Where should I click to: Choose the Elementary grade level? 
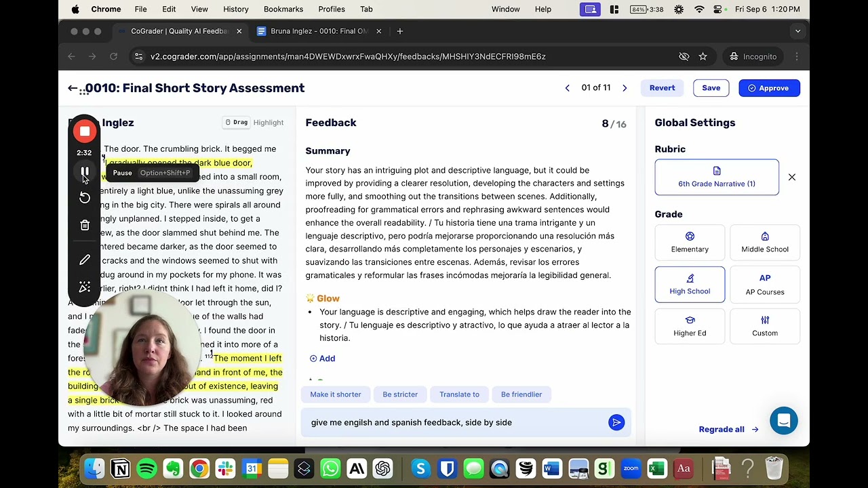(x=690, y=242)
